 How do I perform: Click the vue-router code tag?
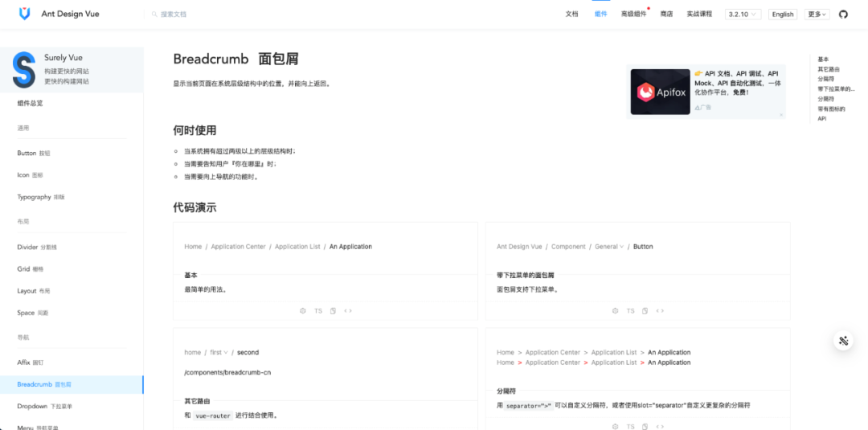click(212, 416)
